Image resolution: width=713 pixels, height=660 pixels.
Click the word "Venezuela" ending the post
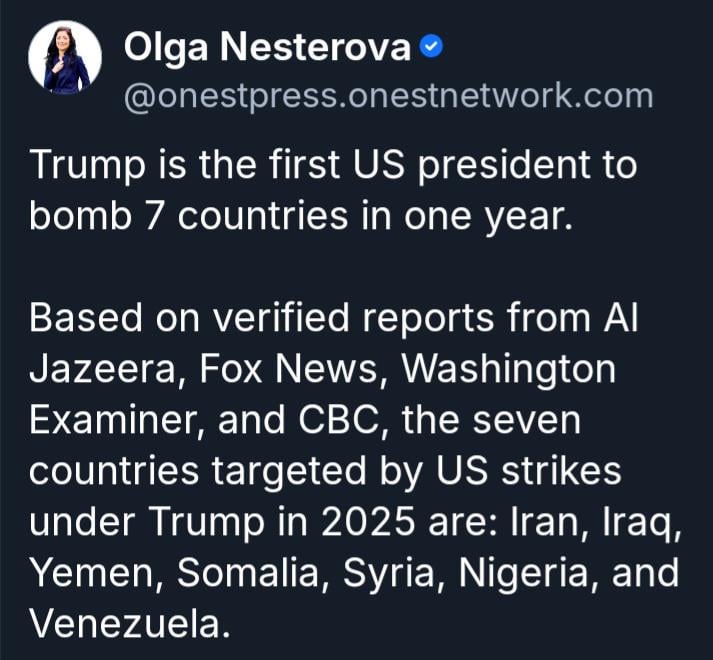124,625
